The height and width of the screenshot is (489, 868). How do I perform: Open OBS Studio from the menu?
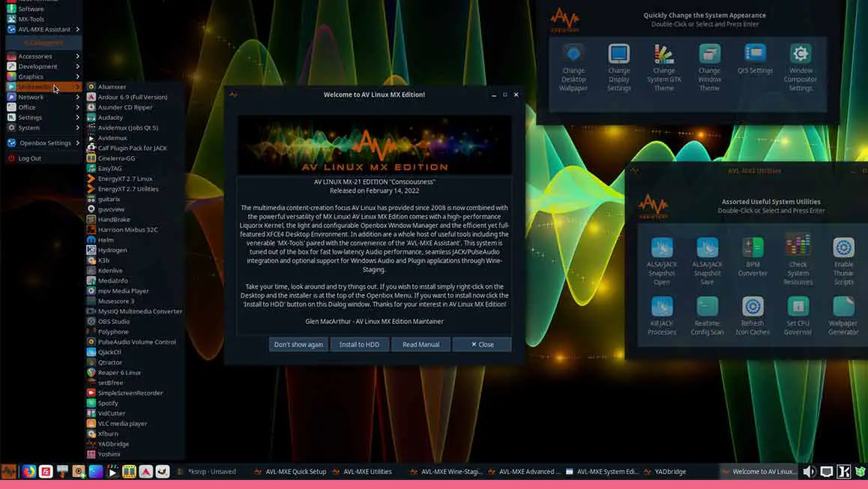(x=113, y=322)
